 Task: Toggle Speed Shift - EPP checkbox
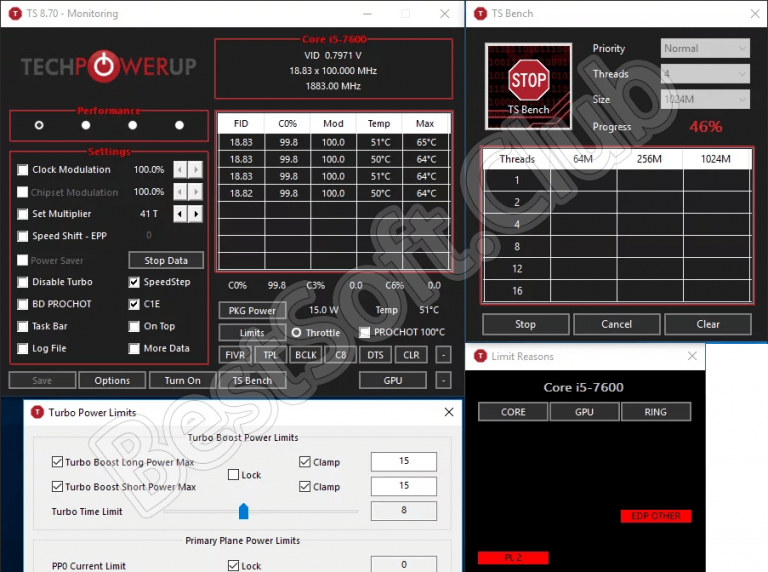coord(23,236)
